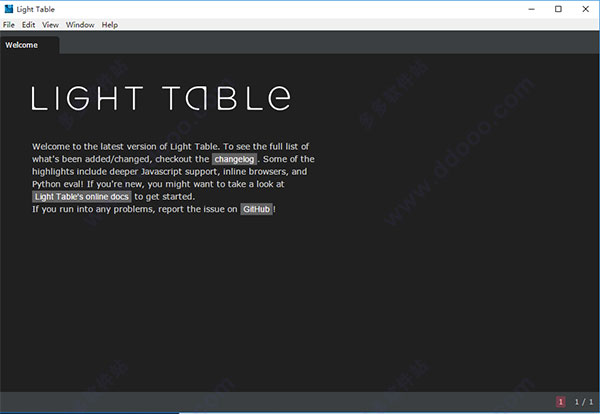Select the Welcome tab
This screenshot has height=414, width=600.
[29, 45]
